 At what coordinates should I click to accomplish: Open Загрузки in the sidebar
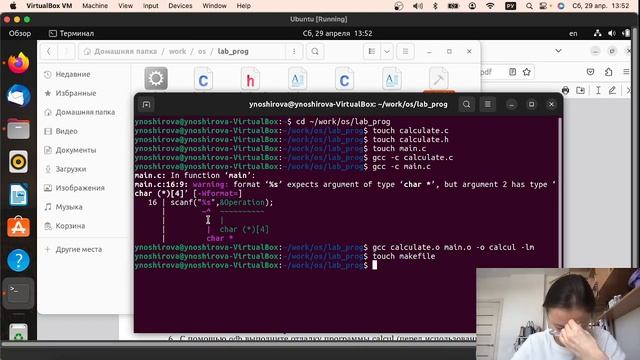pos(85,169)
